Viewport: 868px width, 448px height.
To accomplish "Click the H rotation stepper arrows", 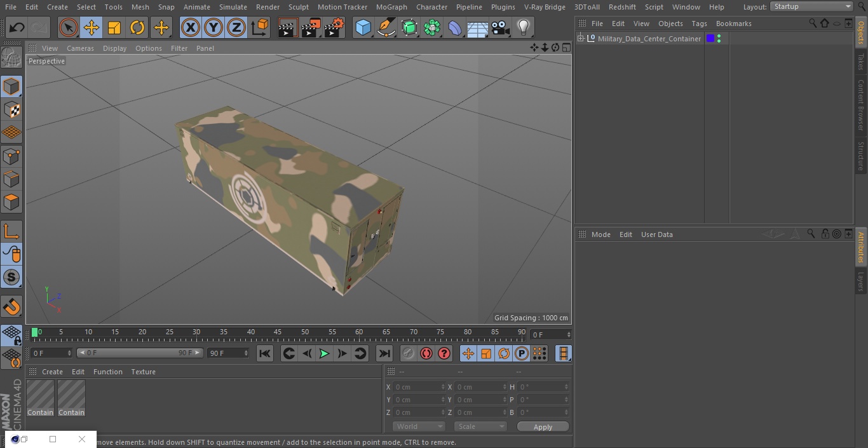I will 567,387.
